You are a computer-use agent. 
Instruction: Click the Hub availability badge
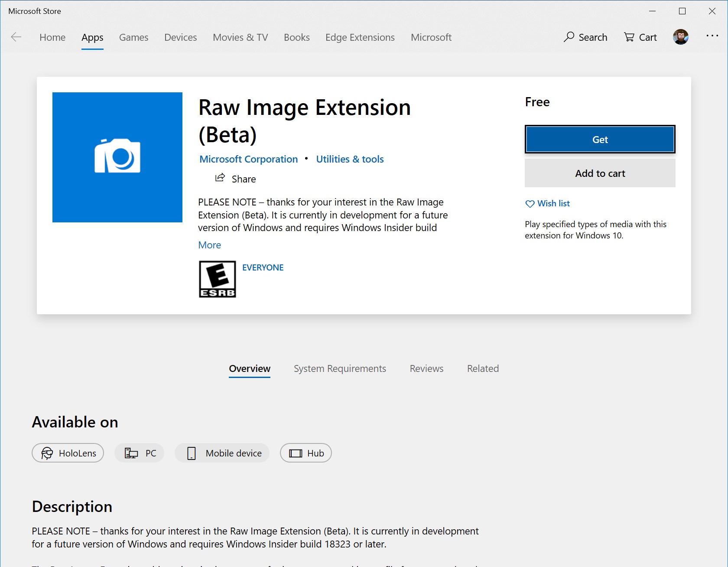(305, 453)
